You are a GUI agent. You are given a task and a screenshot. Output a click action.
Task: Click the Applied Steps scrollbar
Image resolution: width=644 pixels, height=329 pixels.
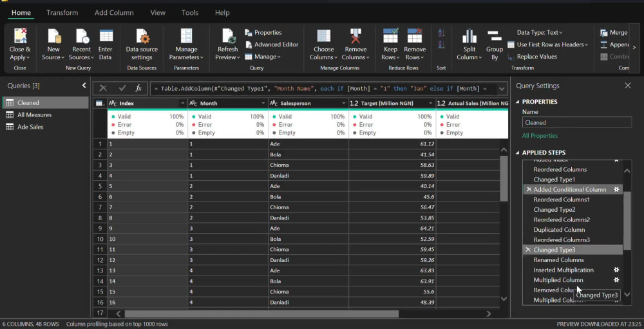tap(627, 220)
